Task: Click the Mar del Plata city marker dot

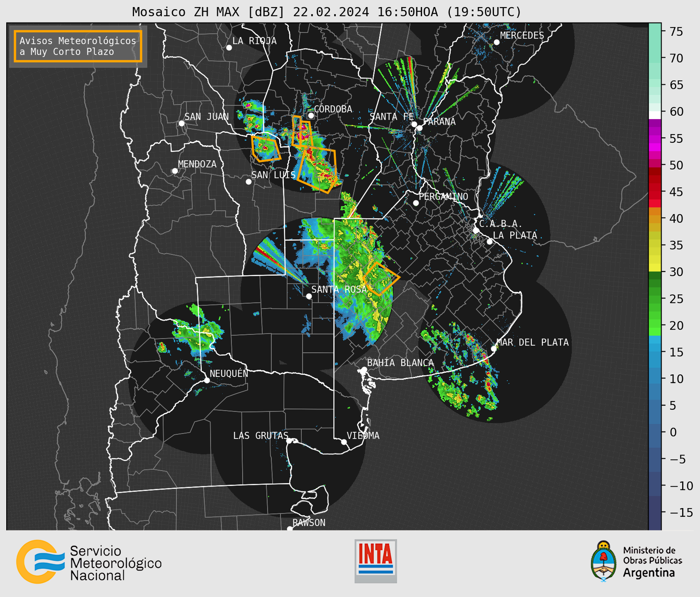Action: click(493, 349)
